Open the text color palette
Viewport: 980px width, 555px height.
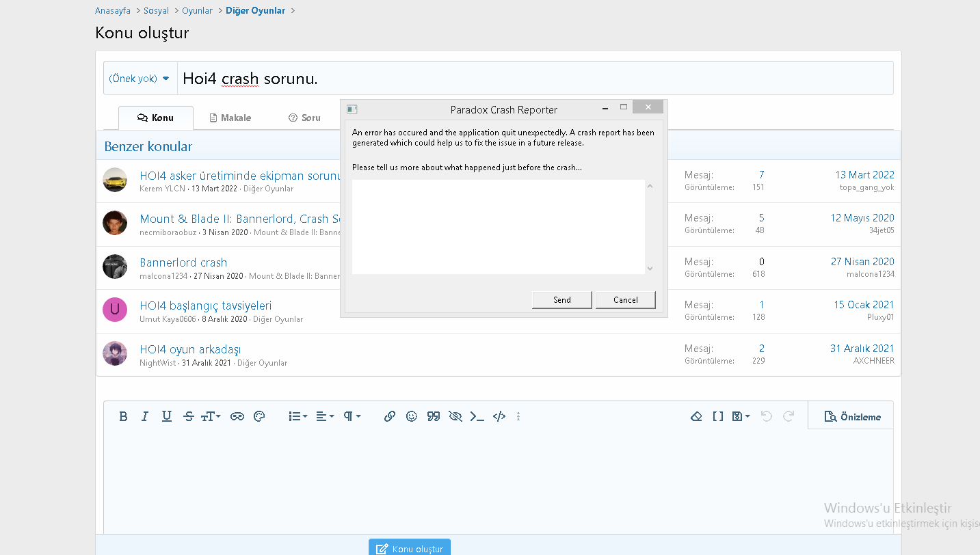point(259,416)
